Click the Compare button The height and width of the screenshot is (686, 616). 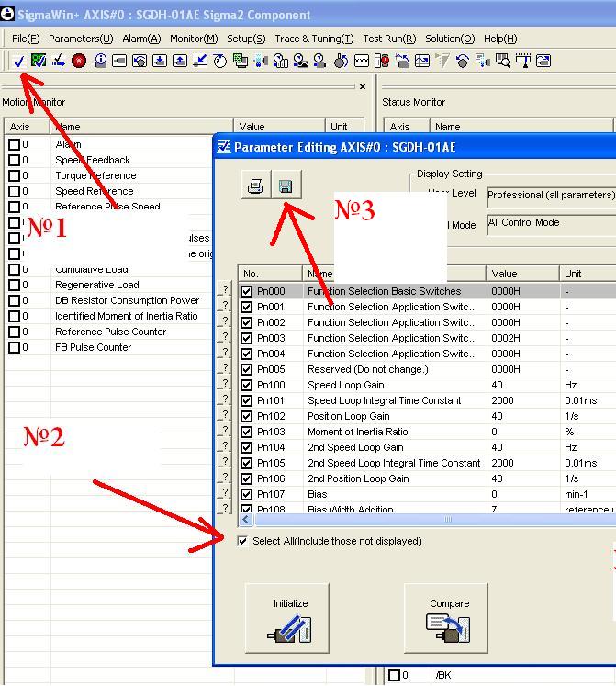446,618
